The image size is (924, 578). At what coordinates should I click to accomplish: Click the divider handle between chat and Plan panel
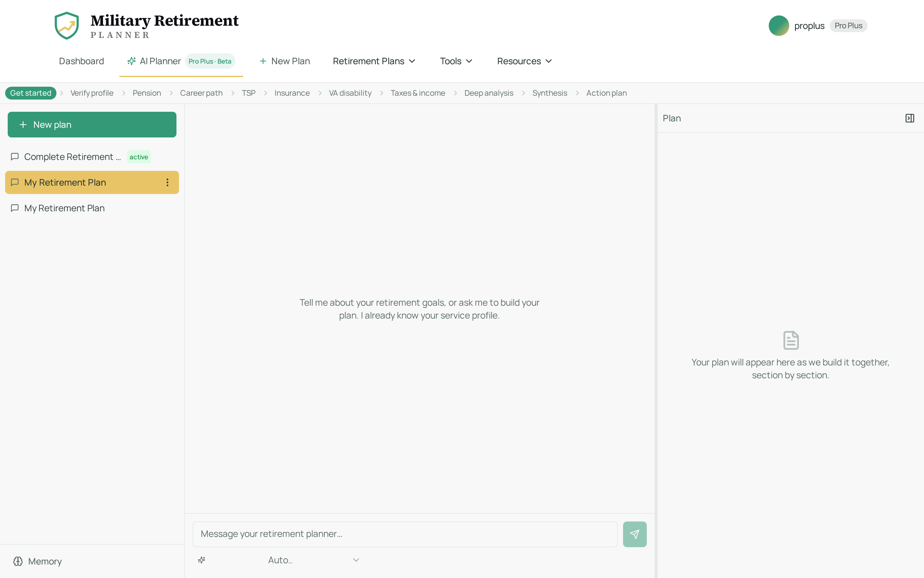[x=655, y=341]
